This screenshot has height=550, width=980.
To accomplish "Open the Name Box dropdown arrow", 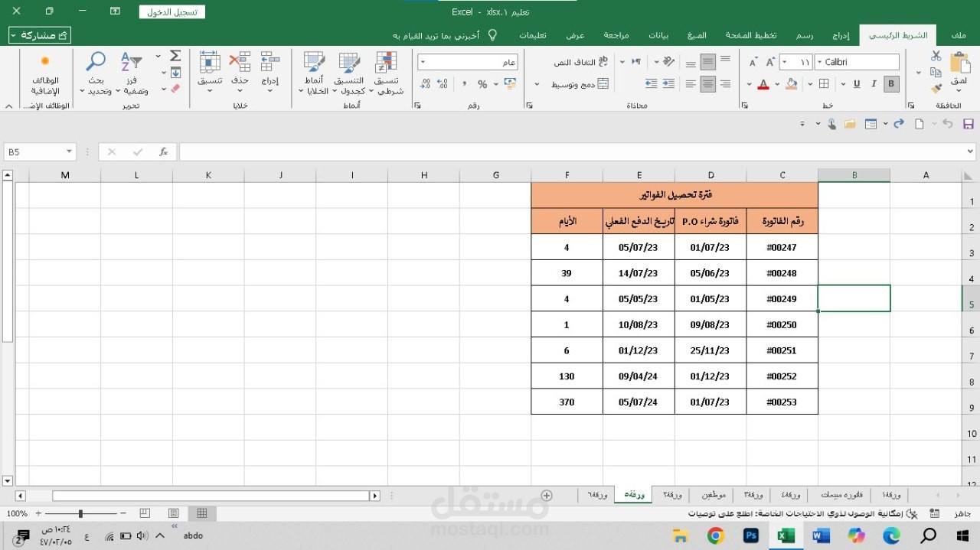I will point(69,152).
